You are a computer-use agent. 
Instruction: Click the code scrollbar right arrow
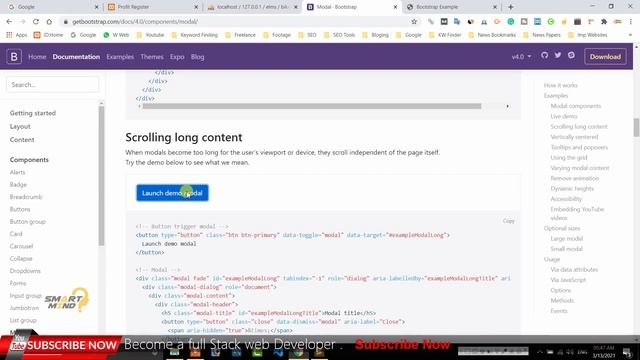[507, 106]
